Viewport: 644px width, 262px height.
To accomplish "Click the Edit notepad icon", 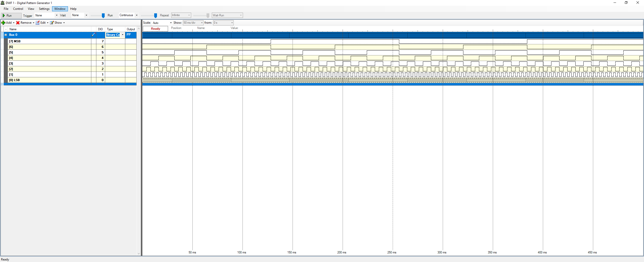I will [x=38, y=23].
